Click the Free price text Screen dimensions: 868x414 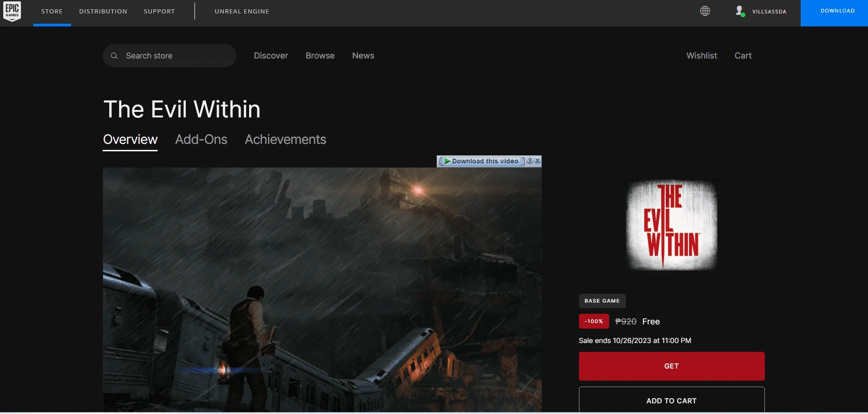(651, 322)
